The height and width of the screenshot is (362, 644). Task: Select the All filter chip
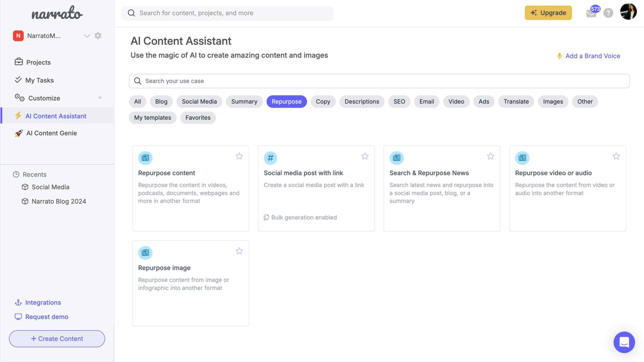137,101
